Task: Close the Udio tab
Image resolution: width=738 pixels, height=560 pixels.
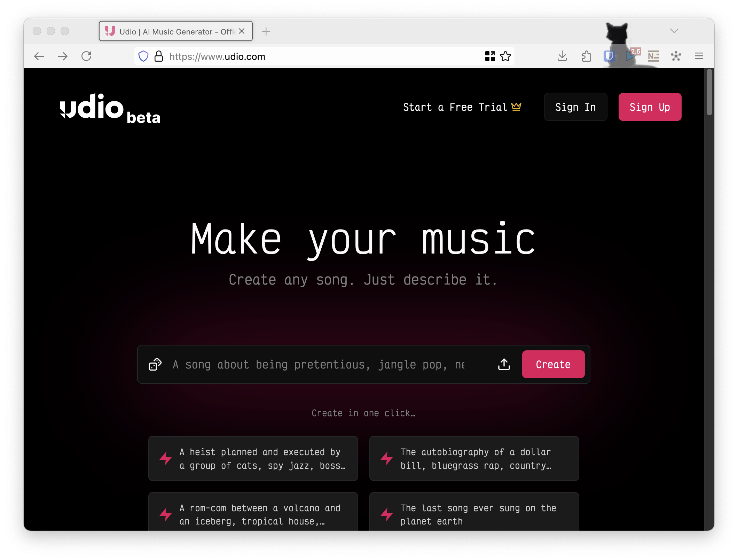Action: click(242, 31)
